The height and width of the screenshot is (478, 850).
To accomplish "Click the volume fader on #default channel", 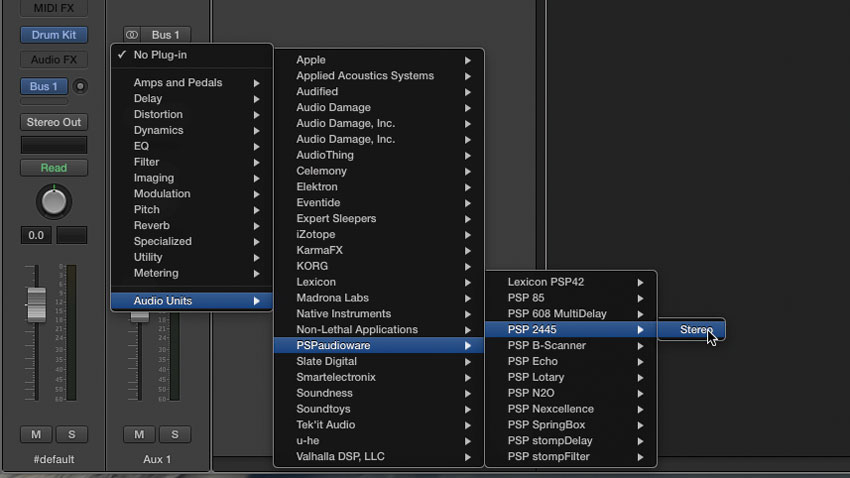I will 36,305.
